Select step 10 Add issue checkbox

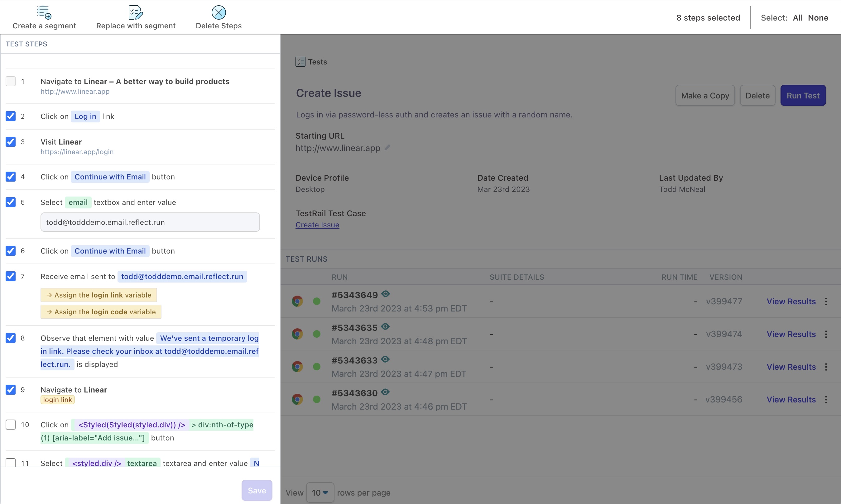(x=11, y=425)
